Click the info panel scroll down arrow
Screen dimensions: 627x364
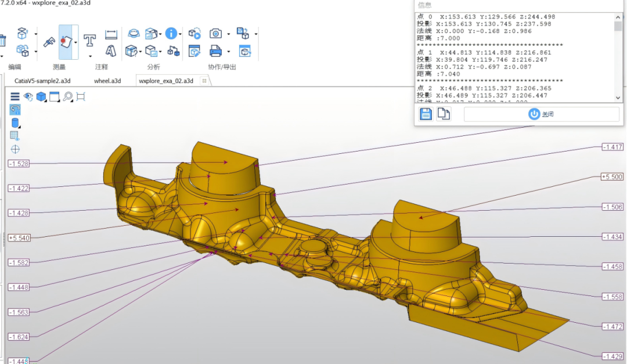pos(618,98)
